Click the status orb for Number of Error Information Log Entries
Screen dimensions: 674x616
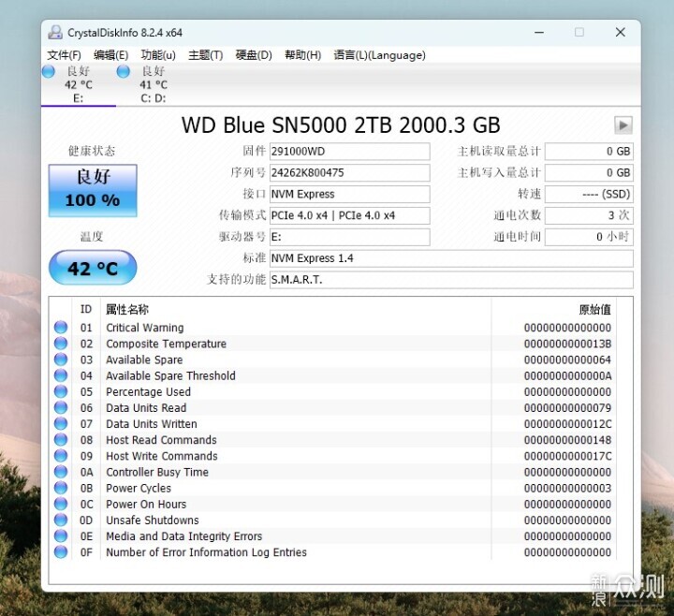[61, 552]
